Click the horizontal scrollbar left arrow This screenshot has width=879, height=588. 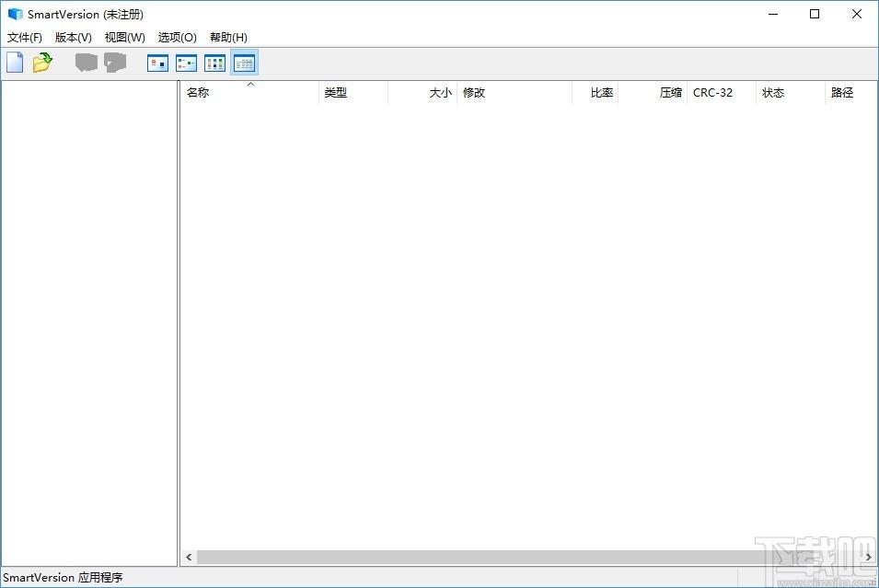tap(189, 557)
